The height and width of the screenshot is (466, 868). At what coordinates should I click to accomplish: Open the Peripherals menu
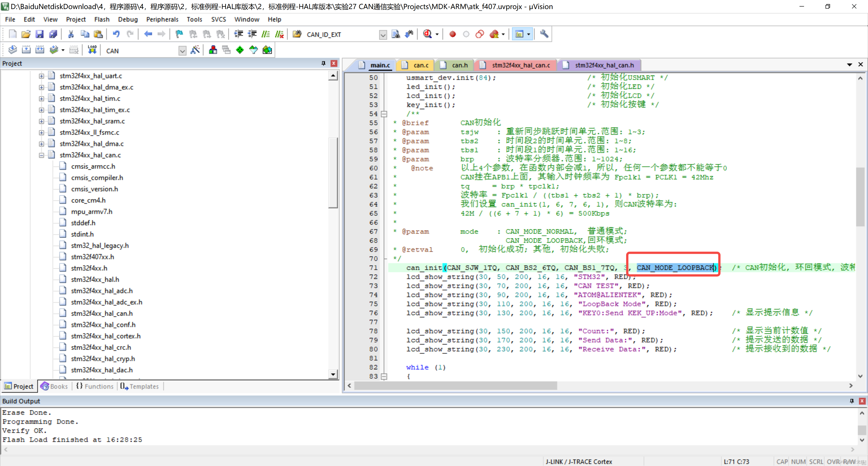tap(162, 19)
